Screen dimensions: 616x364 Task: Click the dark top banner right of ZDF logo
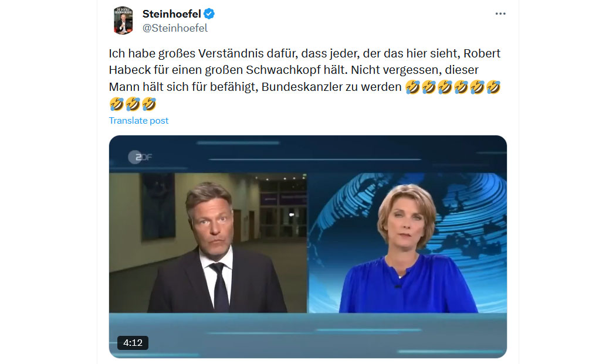pos(330,155)
